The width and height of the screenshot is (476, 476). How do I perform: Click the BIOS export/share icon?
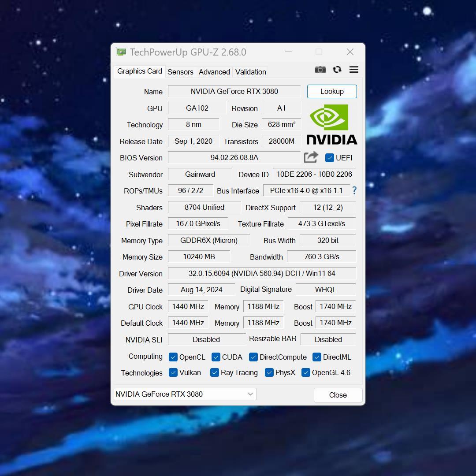coord(311,157)
